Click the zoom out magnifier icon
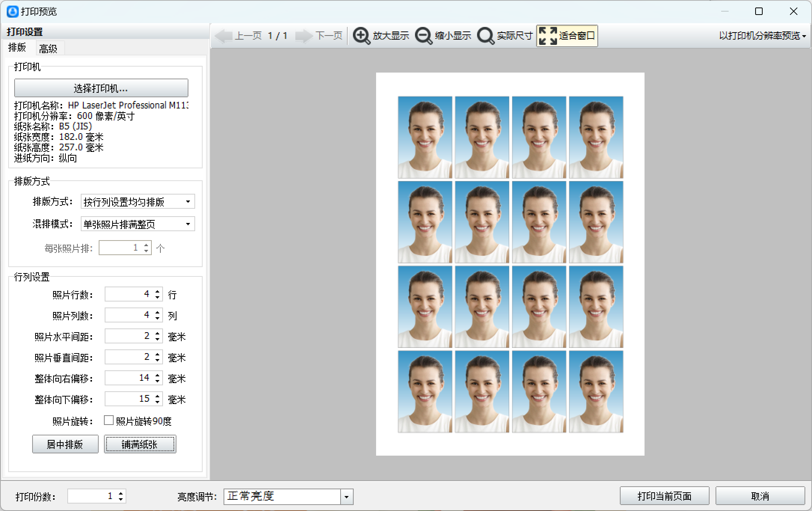This screenshot has width=812, height=511. click(424, 36)
